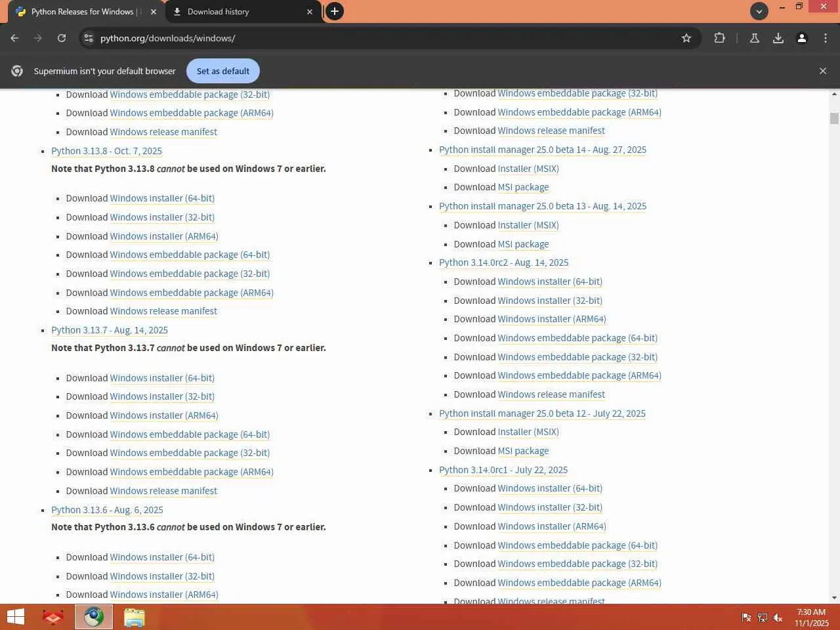Show the Downloads toolbar popup
Screen dimensions: 840x630
pyautogui.click(x=778, y=38)
